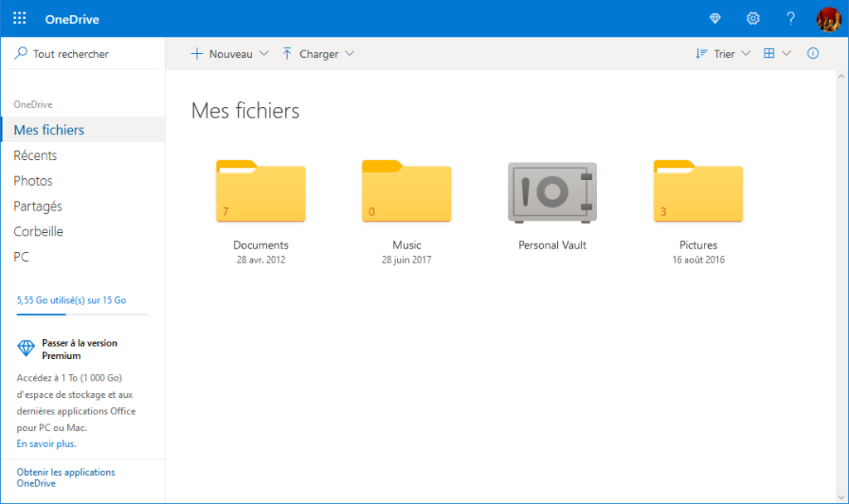Click the Documents folder name
This screenshot has height=504, width=849.
(x=260, y=245)
